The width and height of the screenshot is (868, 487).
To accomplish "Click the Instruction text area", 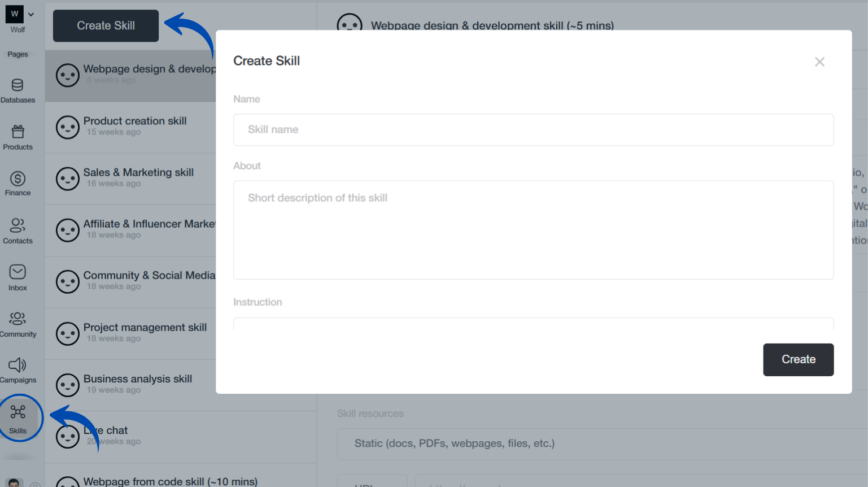I will [x=533, y=324].
